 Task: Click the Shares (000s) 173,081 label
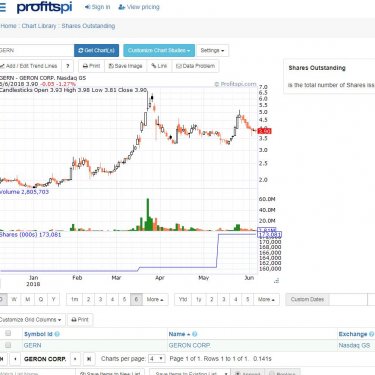coord(30,235)
